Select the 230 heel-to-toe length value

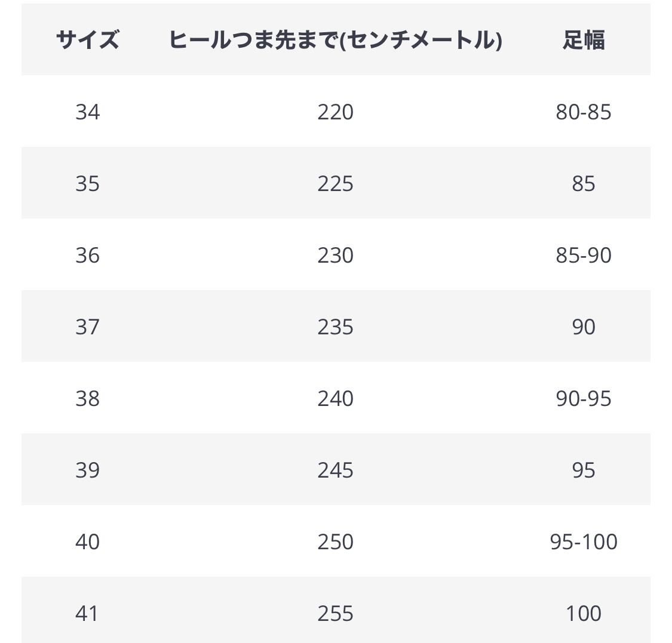pyautogui.click(x=335, y=255)
